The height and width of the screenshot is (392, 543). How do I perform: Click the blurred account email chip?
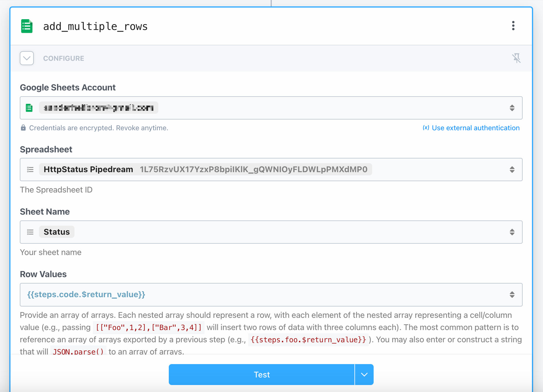click(99, 108)
